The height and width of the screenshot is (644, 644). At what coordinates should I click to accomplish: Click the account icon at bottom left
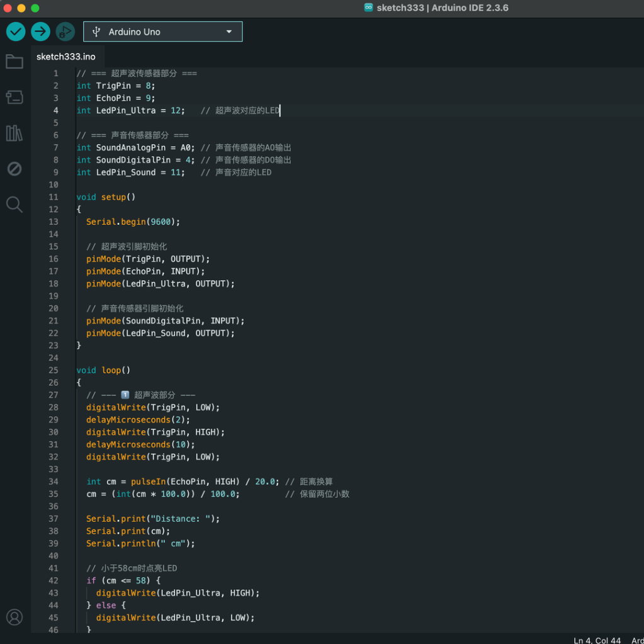coord(14,617)
